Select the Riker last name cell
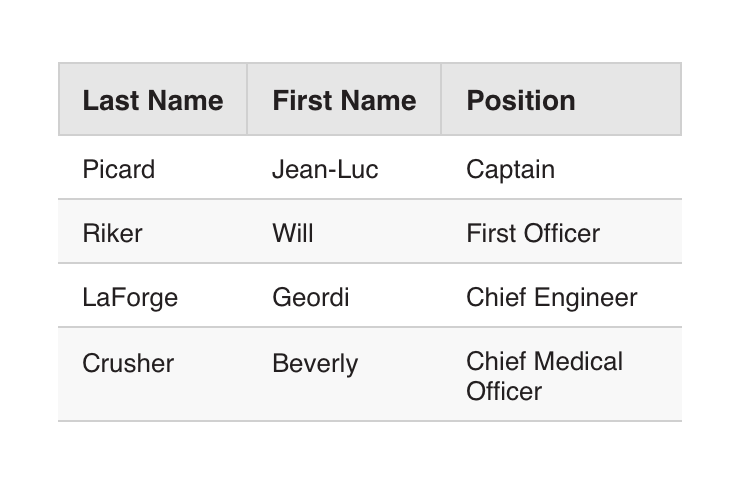 click(x=112, y=233)
